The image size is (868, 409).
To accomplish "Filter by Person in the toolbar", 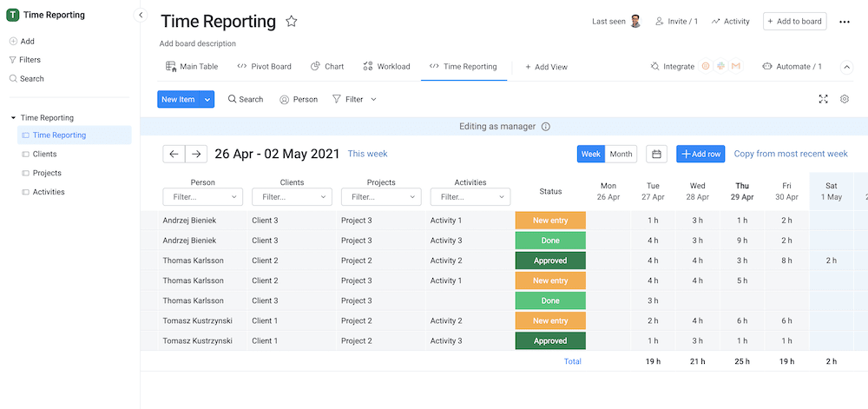I will click(299, 100).
